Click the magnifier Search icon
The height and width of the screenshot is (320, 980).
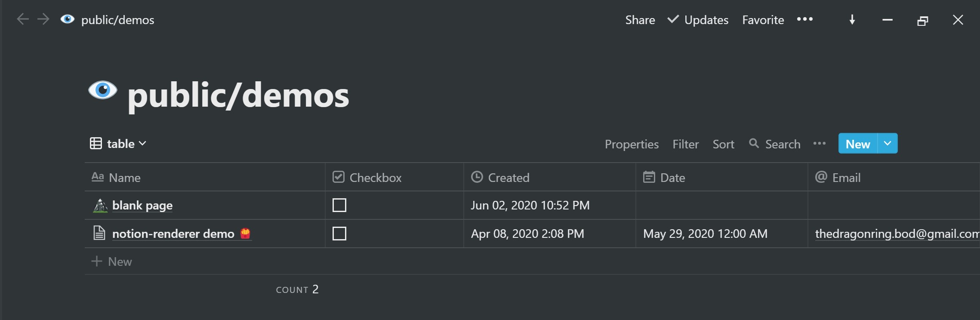point(754,143)
